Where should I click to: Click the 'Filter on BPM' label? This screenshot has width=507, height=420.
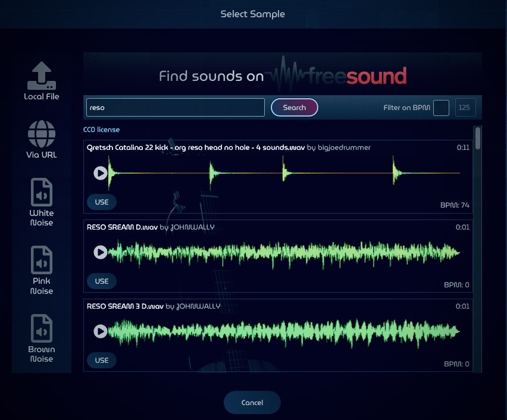point(407,108)
